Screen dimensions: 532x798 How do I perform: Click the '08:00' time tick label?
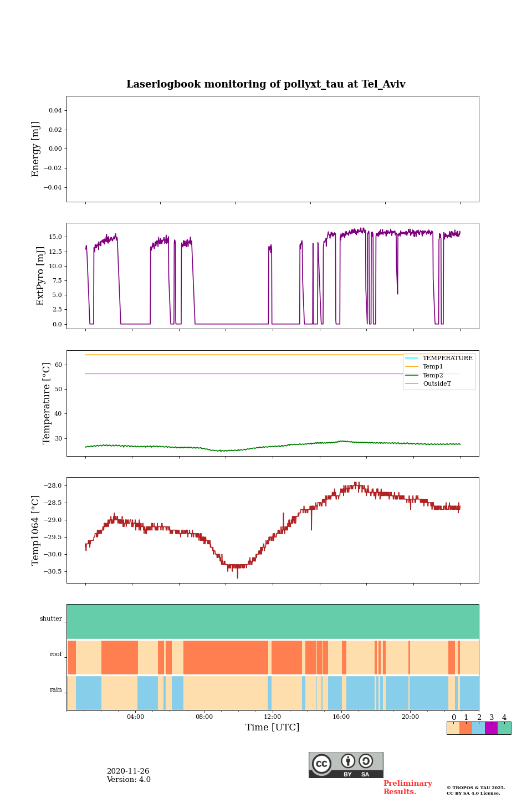204,717
